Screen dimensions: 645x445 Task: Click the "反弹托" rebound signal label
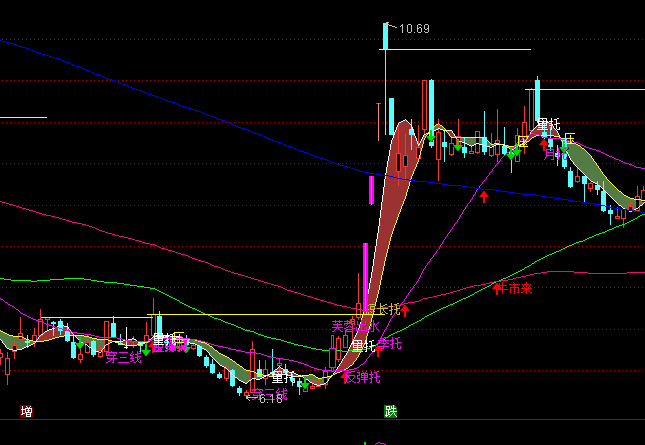362,377
